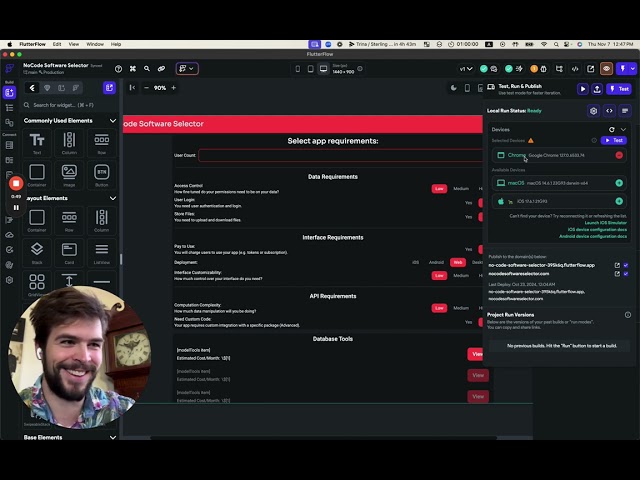Open Launch iOS Simulator link
640x480 pixels.
click(606, 223)
